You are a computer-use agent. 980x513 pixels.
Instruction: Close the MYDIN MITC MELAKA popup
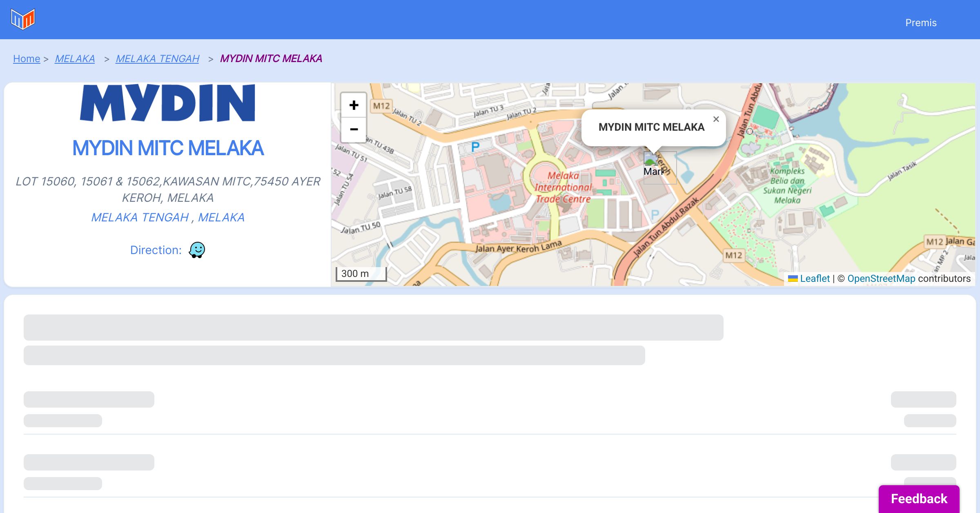[716, 119]
